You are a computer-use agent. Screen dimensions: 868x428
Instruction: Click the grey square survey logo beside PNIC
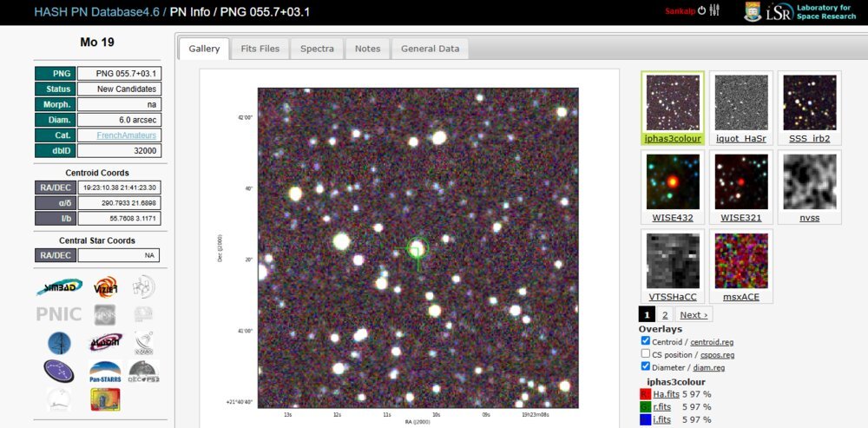105,314
